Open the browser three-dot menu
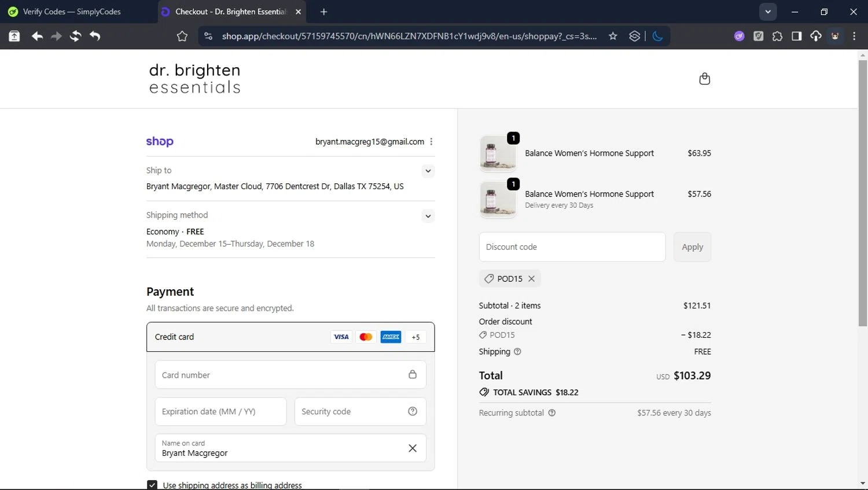 point(854,36)
